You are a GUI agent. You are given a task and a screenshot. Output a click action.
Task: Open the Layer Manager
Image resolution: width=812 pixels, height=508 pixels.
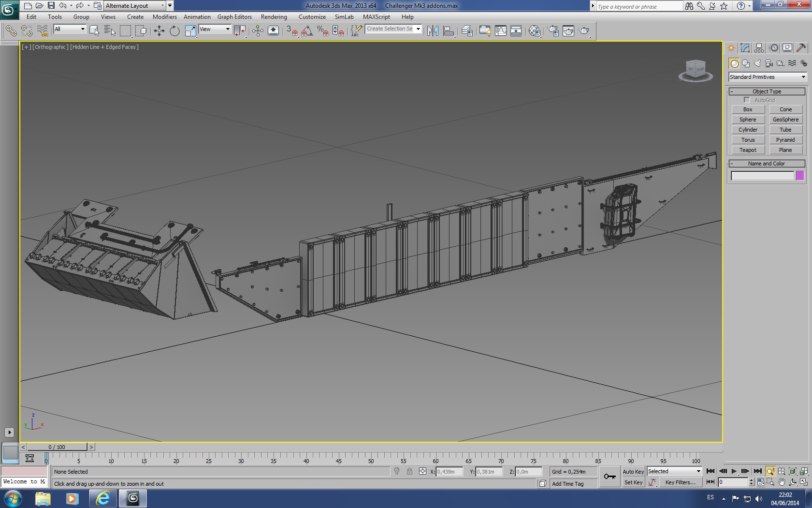(x=467, y=31)
